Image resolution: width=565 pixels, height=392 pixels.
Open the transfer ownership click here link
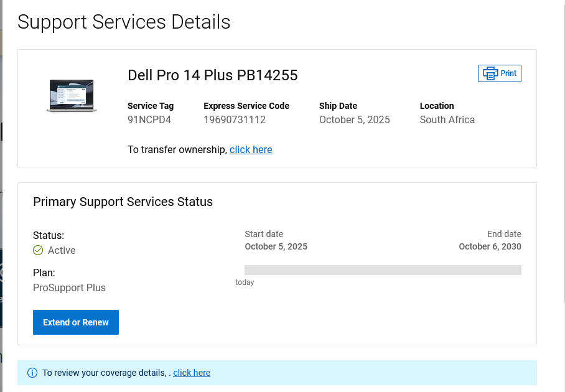coord(251,149)
